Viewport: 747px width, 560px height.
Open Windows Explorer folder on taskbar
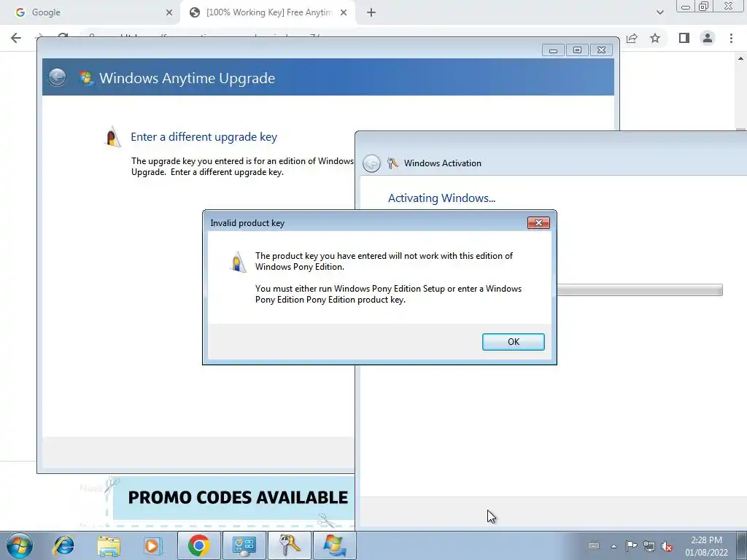109,546
